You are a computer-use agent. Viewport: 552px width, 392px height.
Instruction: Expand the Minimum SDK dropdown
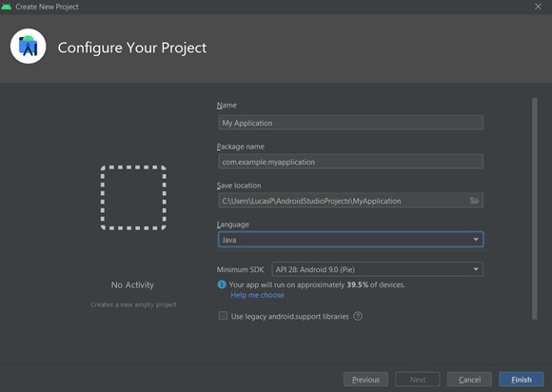377,269
